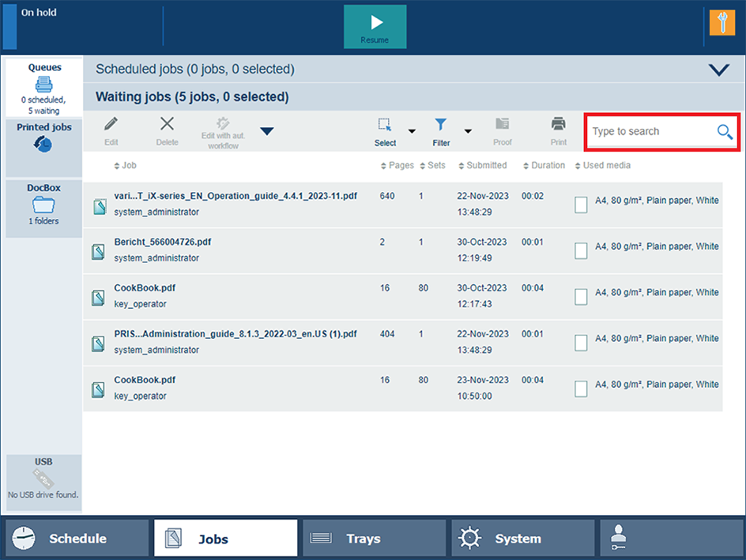Show the Printed jobs list

44,139
